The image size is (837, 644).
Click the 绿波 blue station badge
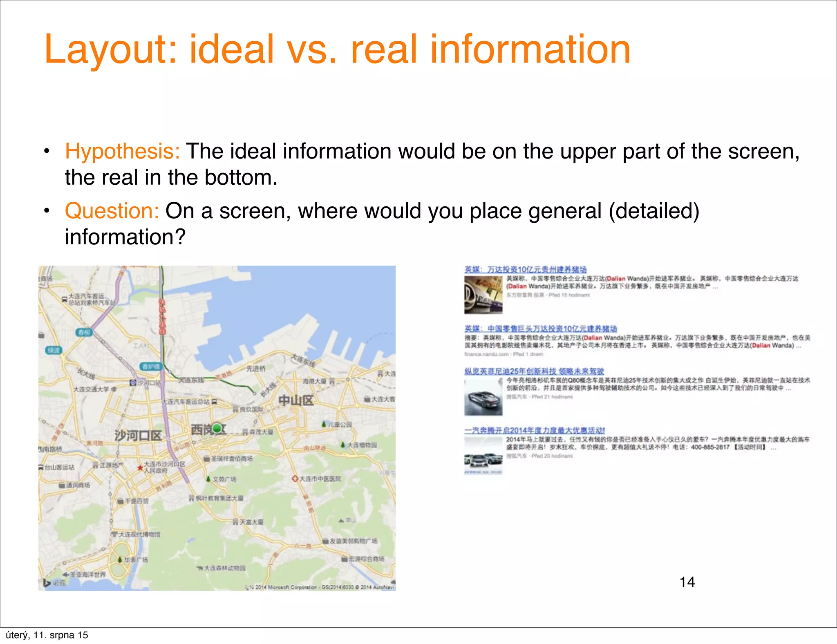[x=54, y=350]
